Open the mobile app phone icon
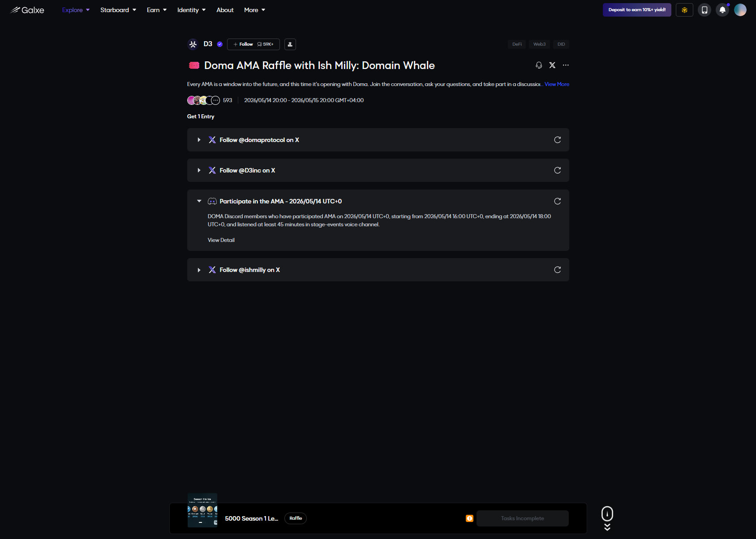The image size is (756, 539). coord(704,10)
